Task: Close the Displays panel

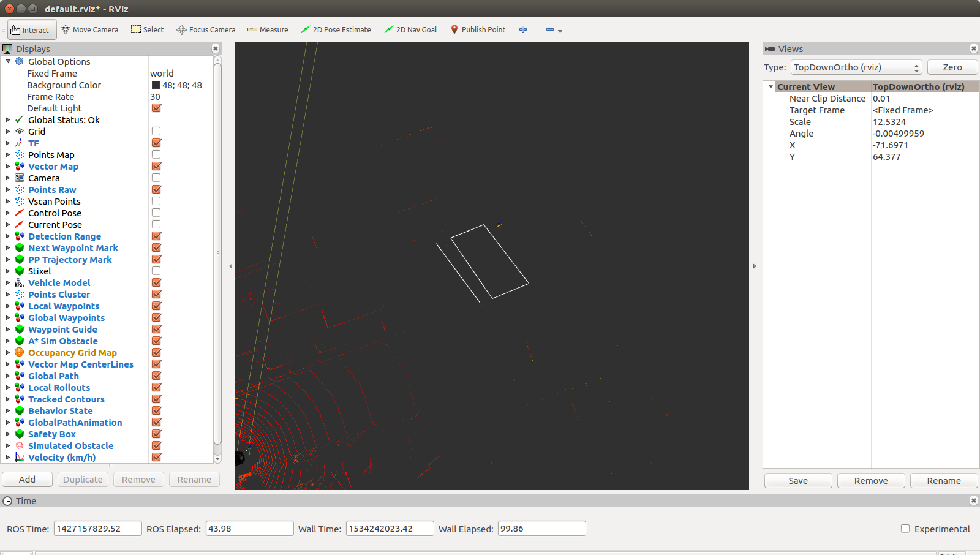Action: coord(216,48)
